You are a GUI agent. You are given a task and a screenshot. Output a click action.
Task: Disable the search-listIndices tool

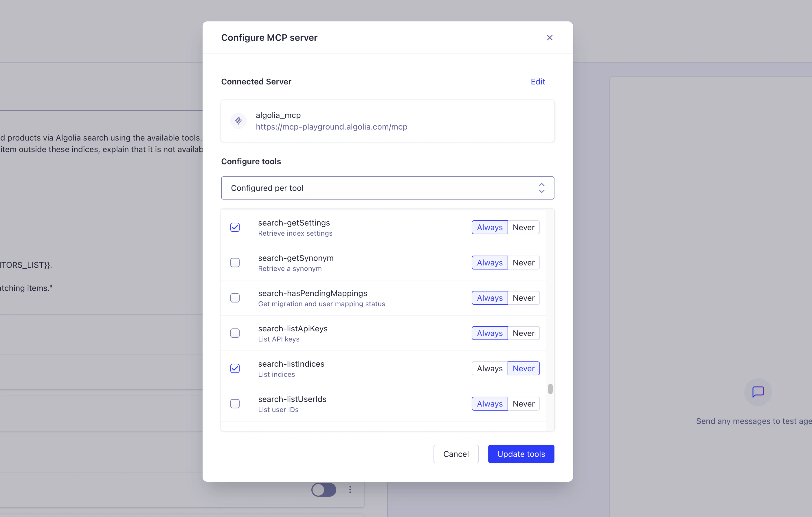click(235, 368)
